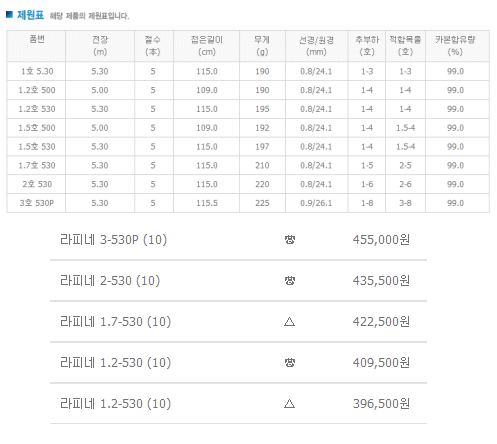
Task: Click the 225 weight cell
Action: click(x=262, y=203)
